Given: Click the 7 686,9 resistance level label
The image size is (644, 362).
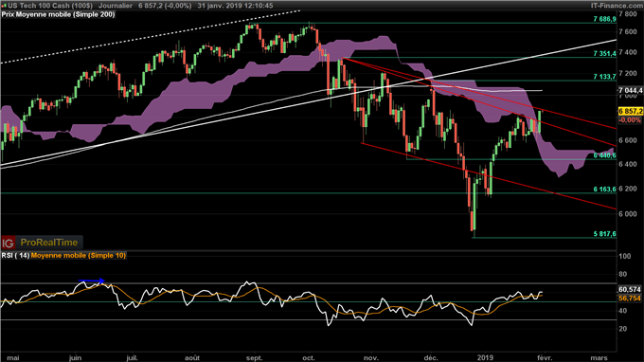Looking at the screenshot, I should (x=604, y=19).
